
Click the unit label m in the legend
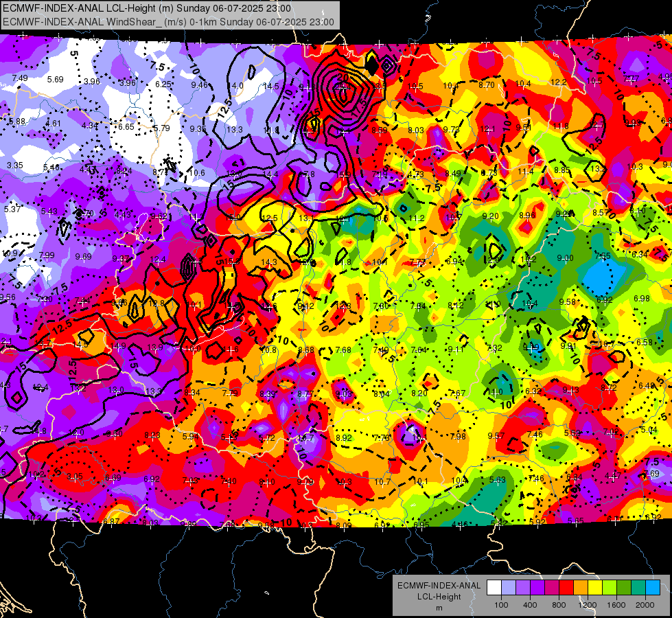439,608
